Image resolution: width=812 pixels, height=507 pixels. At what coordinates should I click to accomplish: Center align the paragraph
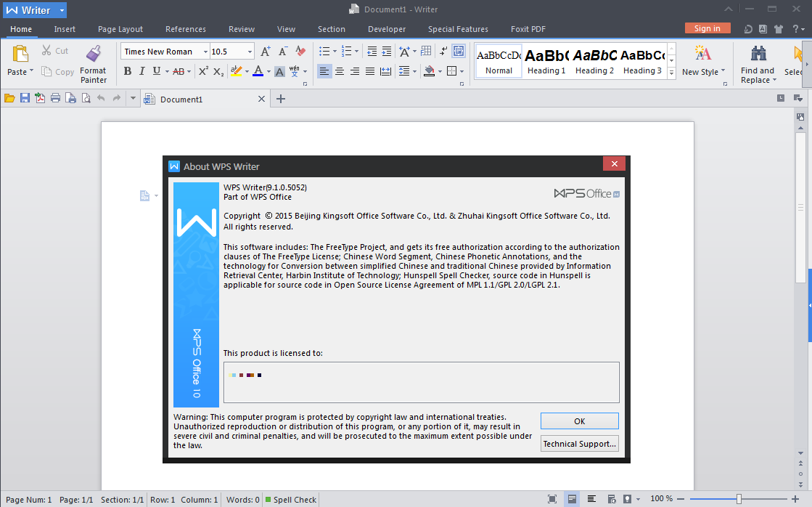pyautogui.click(x=340, y=71)
